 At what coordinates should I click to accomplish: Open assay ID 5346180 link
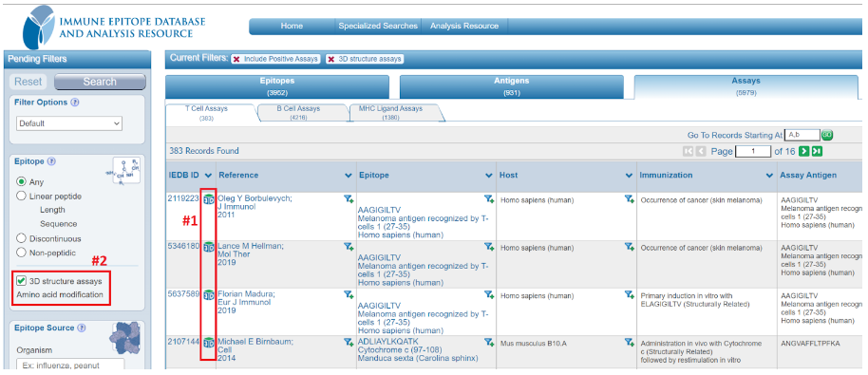[x=183, y=246]
